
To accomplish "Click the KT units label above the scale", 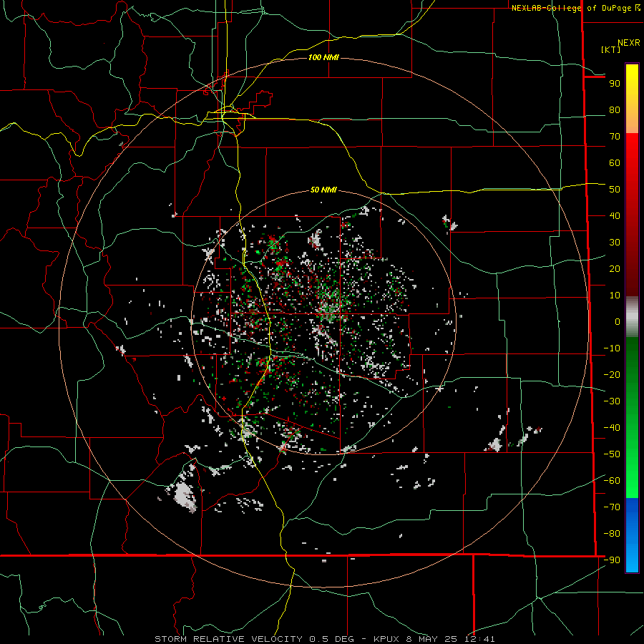I will pyautogui.click(x=610, y=49).
